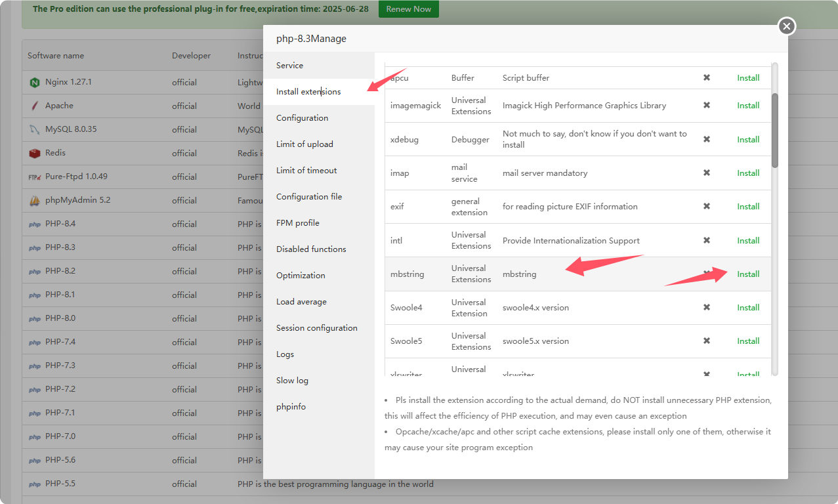The image size is (838, 504).
Task: Click the PHP-8.4 icon
Action: tap(35, 224)
